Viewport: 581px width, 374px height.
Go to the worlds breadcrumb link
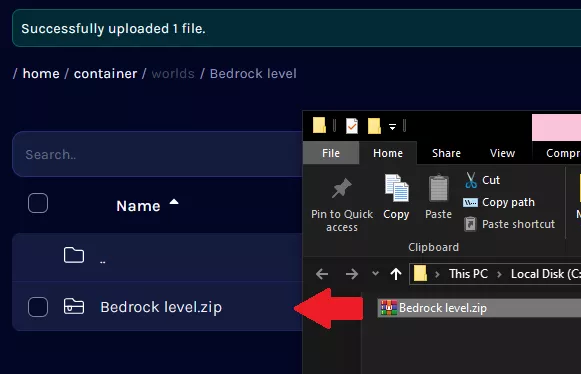click(173, 73)
